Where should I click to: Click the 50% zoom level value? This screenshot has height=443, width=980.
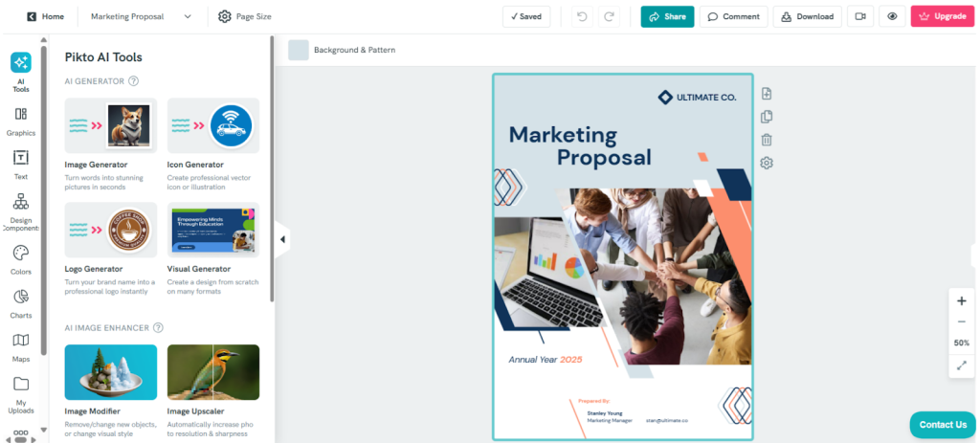pos(961,343)
